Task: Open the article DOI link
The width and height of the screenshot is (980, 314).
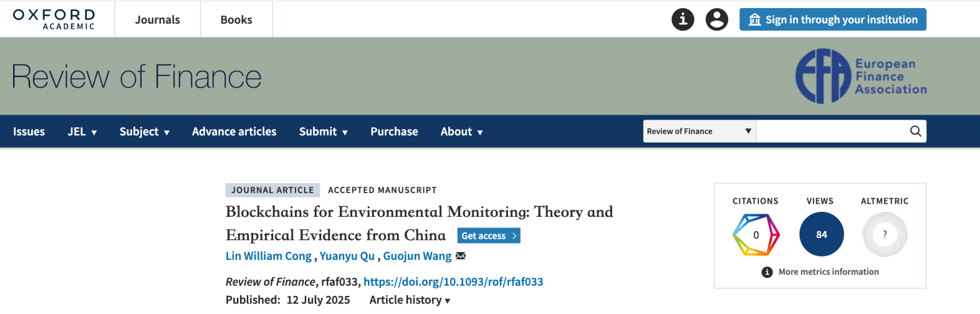Action: [x=453, y=282]
